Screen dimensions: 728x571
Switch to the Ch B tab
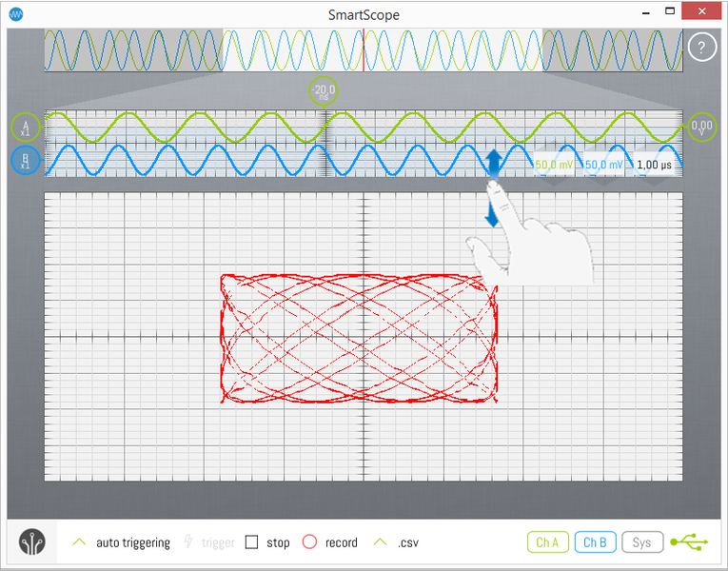point(595,542)
